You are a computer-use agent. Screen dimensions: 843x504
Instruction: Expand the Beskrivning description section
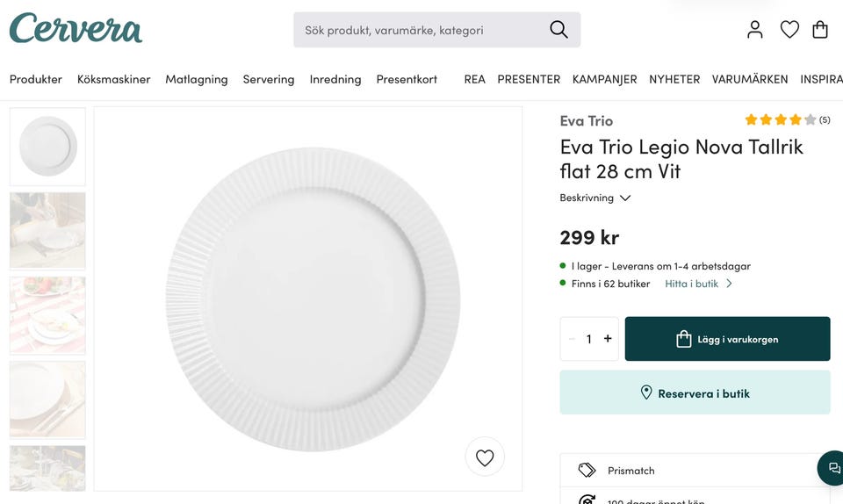(595, 198)
